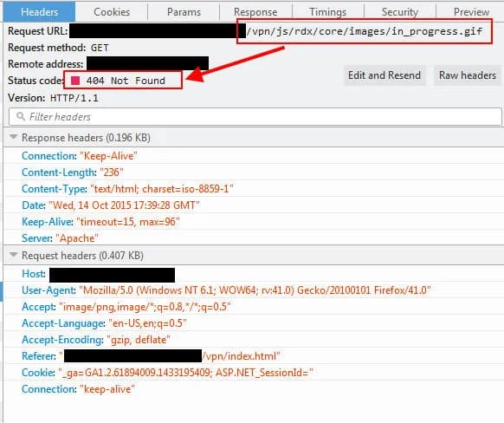Click the Request URL path text
This screenshot has width=504, height=423.
[x=365, y=31]
